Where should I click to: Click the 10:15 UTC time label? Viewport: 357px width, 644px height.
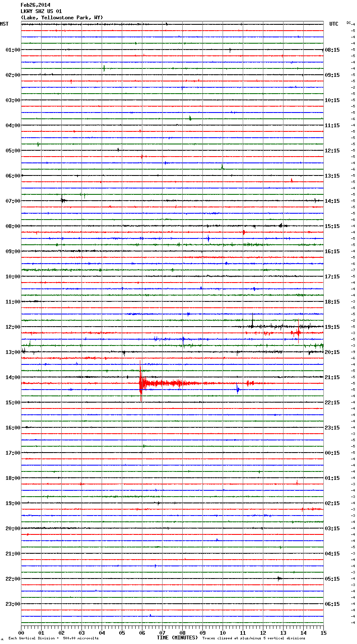tap(332, 100)
